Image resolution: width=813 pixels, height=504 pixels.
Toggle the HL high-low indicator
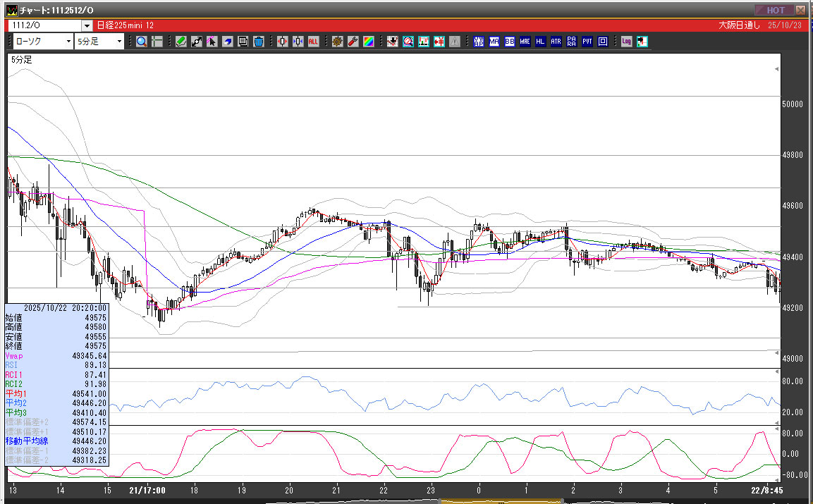(x=541, y=42)
